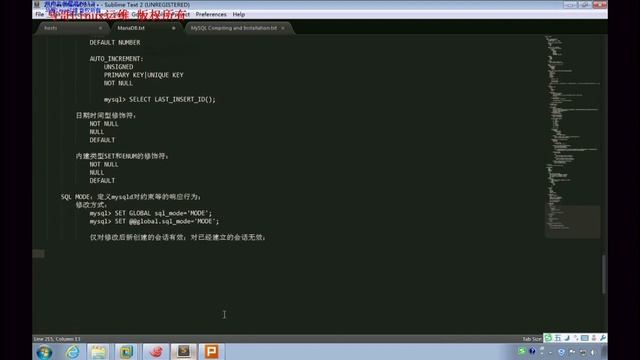Switch to the Sublime Text taskbar button
The width and height of the screenshot is (640, 360).
coord(183,351)
